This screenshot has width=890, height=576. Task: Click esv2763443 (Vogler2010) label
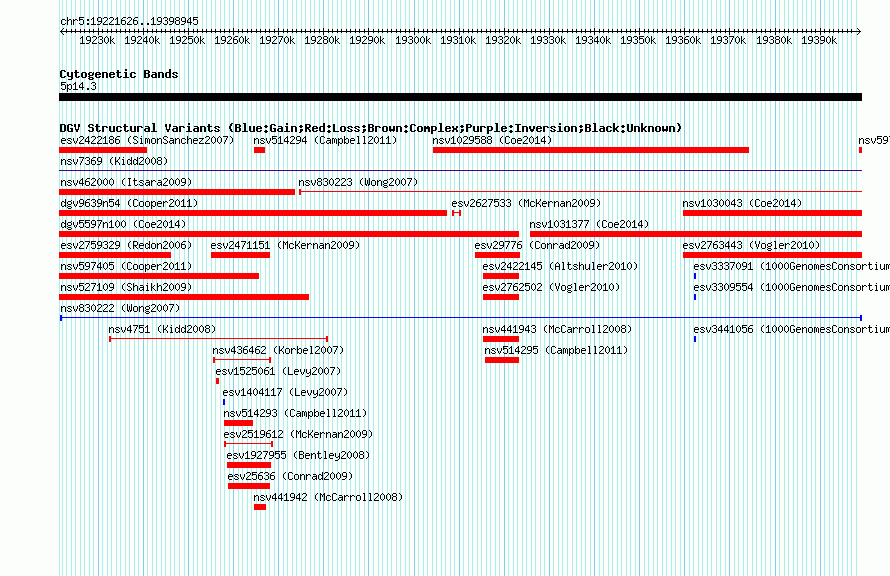tap(751, 245)
